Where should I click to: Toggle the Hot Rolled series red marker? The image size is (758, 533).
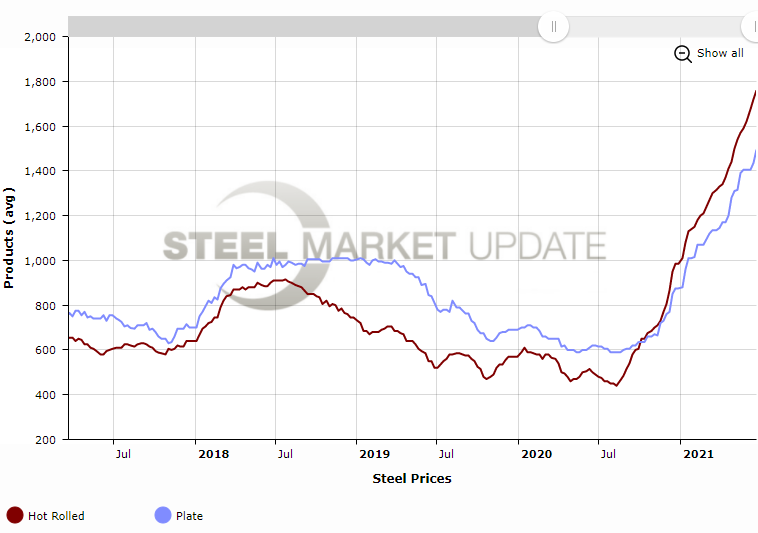click(x=15, y=515)
